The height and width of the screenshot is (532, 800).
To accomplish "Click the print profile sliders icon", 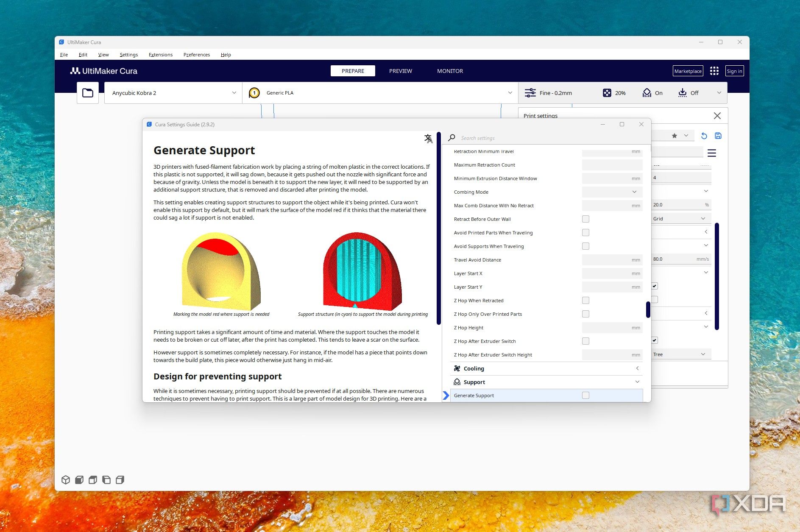I will 530,93.
